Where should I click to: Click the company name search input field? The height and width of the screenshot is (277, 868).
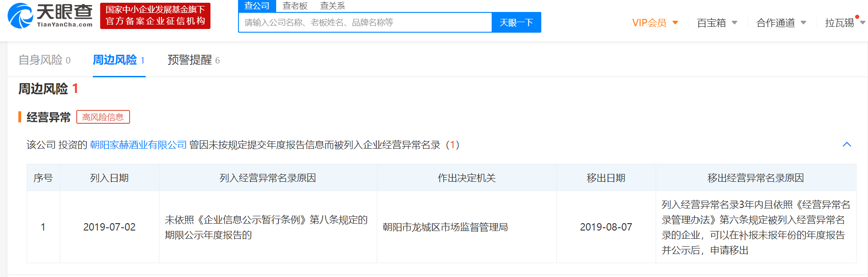(365, 23)
